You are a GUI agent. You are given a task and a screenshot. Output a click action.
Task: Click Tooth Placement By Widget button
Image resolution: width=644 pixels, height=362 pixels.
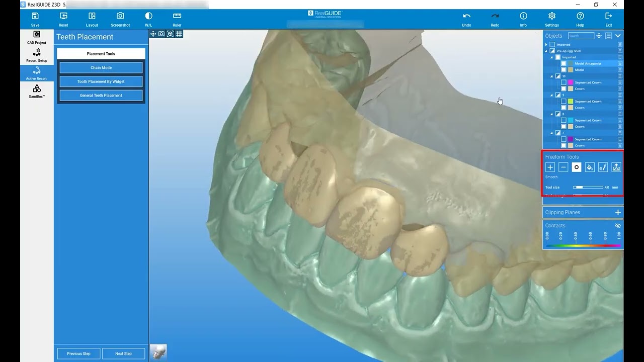[x=101, y=81]
